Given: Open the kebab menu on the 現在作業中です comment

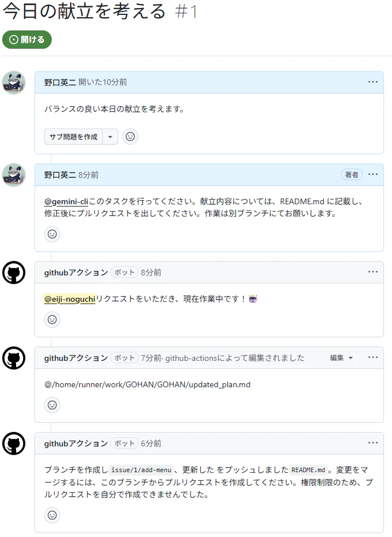Looking at the screenshot, I should click(373, 272).
